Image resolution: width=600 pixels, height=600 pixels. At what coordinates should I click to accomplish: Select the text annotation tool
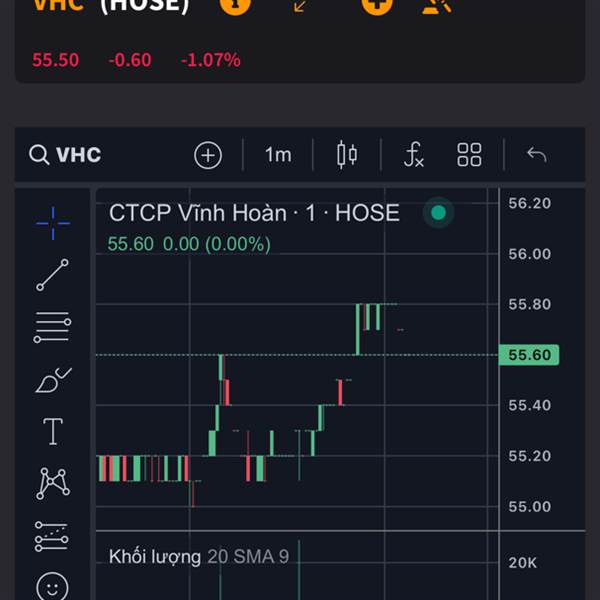click(x=53, y=432)
